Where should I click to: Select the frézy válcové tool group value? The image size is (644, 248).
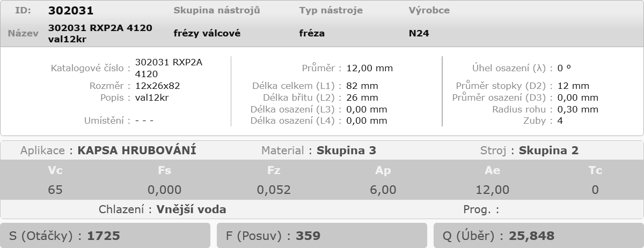point(207,33)
